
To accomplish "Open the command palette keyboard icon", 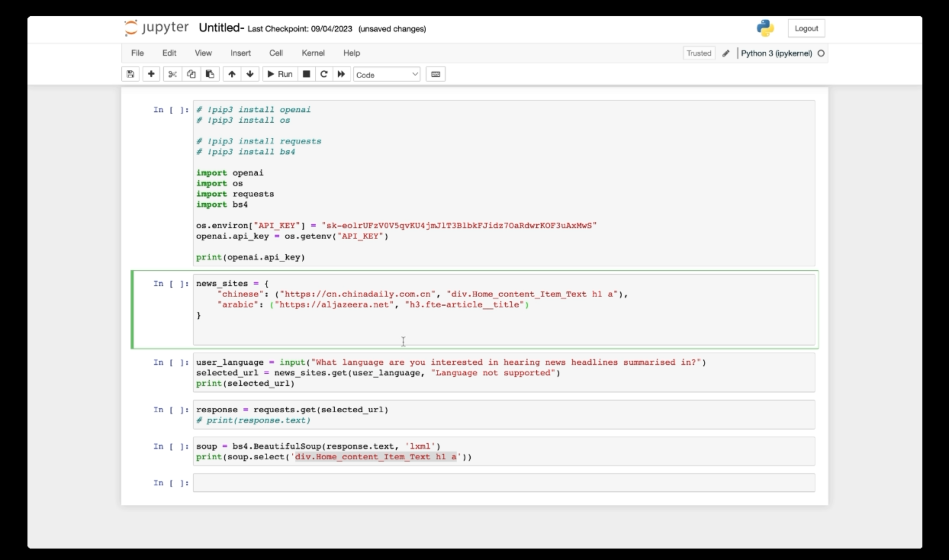I will tap(435, 74).
